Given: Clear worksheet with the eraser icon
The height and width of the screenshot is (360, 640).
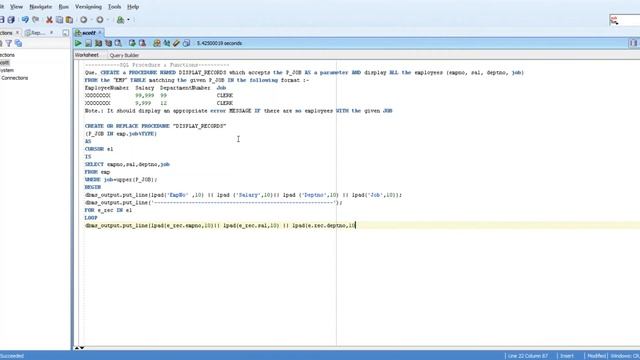Looking at the screenshot, I should [176, 43].
